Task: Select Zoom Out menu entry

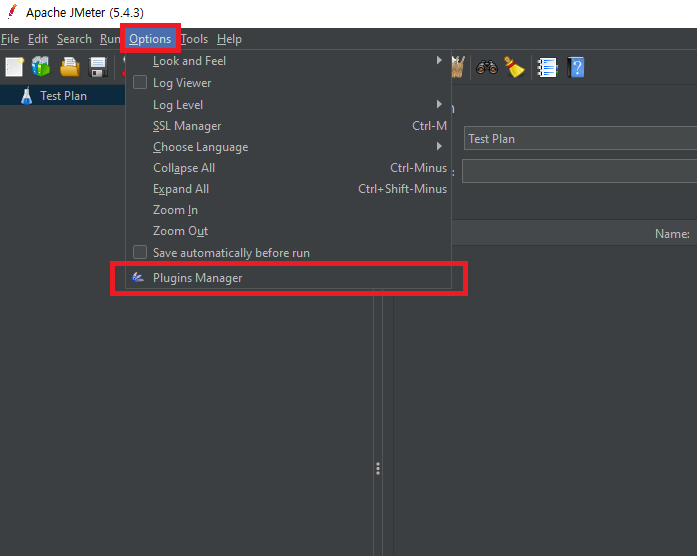Action: click(288, 231)
